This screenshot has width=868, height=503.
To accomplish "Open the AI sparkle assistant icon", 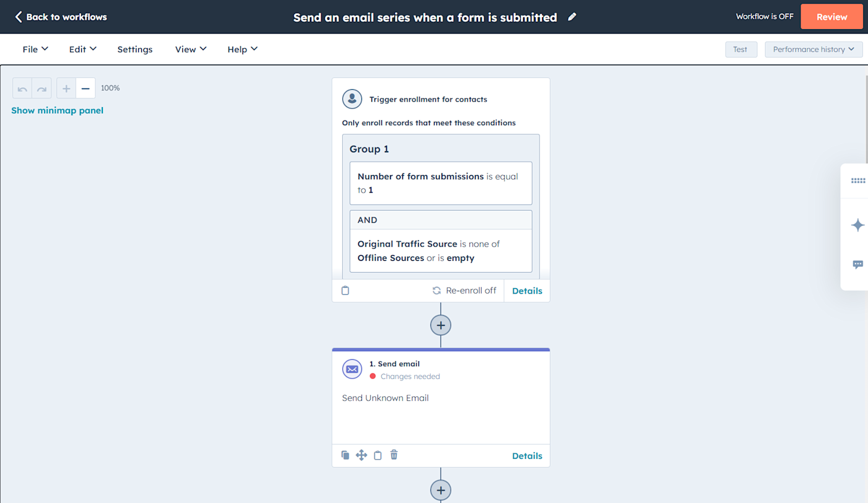I will coord(858,225).
